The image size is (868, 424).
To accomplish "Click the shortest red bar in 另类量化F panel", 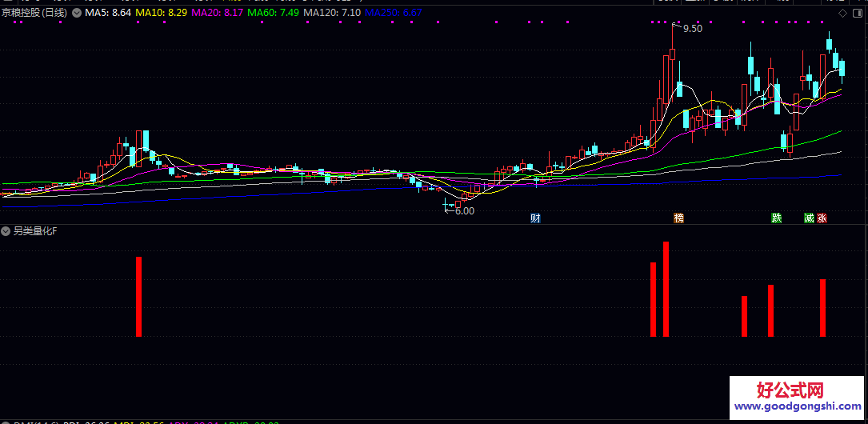I will point(745,316).
